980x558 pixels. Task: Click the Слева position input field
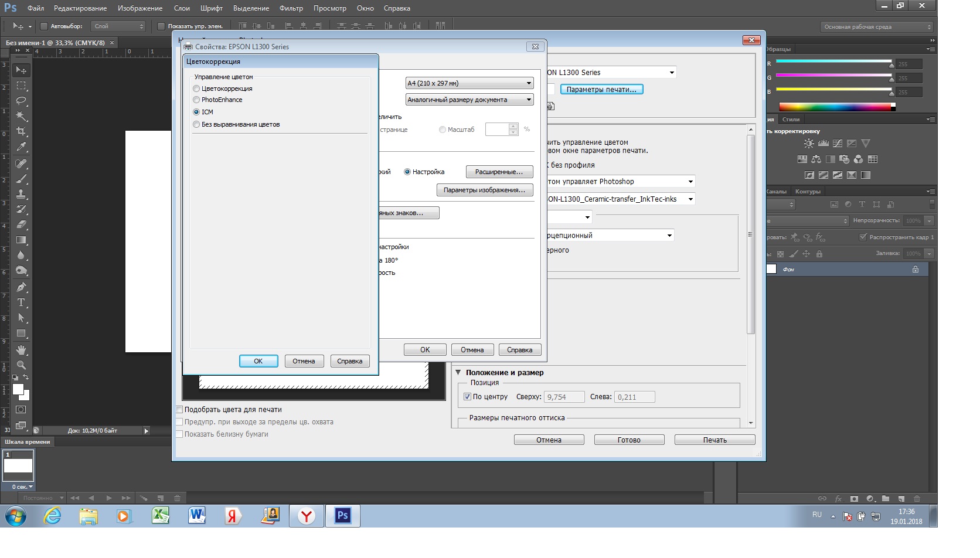tap(635, 397)
